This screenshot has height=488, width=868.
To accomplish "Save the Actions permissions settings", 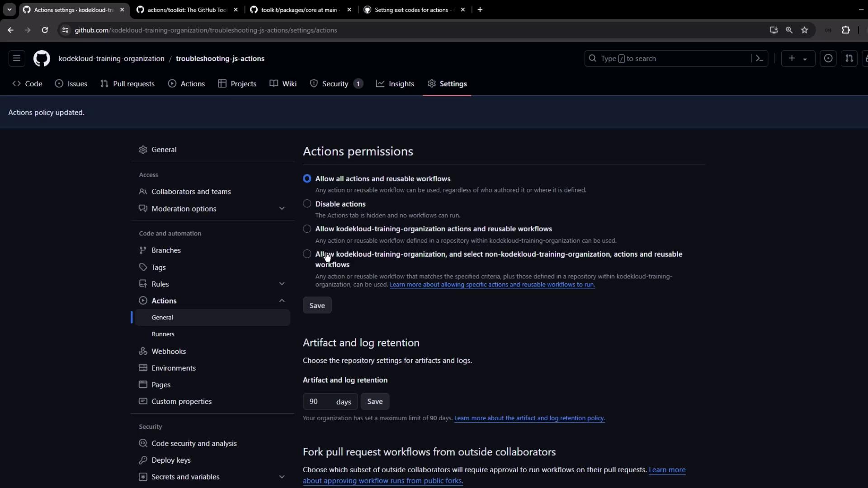I will [317, 305].
